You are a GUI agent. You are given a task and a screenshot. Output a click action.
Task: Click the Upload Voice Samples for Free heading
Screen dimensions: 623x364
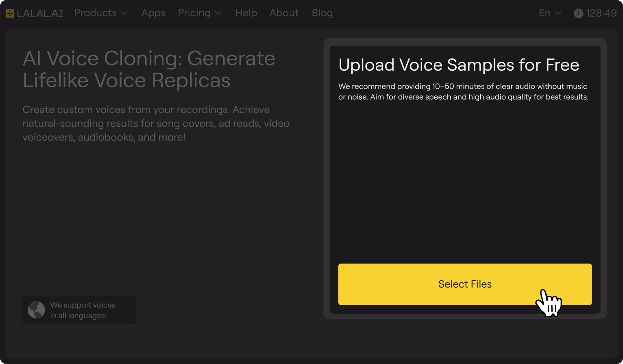(459, 65)
